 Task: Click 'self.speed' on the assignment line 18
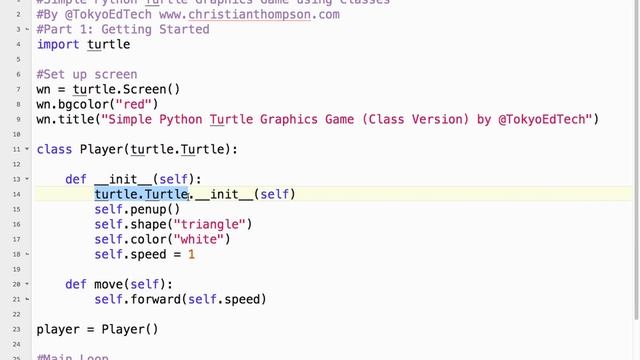coord(130,254)
